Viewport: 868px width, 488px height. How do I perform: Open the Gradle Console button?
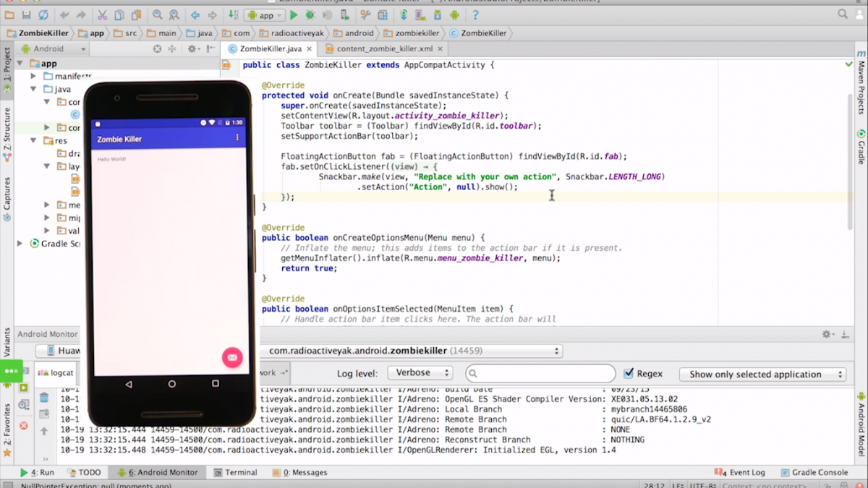tap(813, 472)
